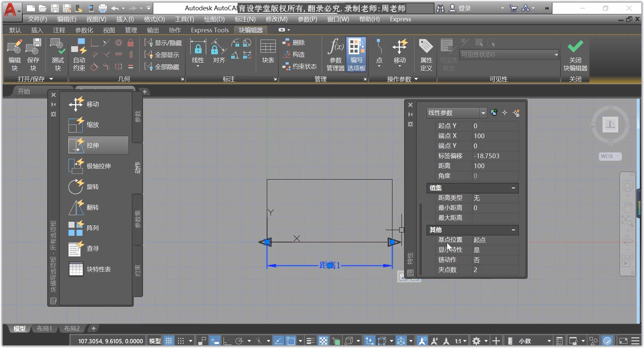This screenshot has width=644, height=348.
Task: Select the Array (阵列) action in palette
Action: point(98,228)
